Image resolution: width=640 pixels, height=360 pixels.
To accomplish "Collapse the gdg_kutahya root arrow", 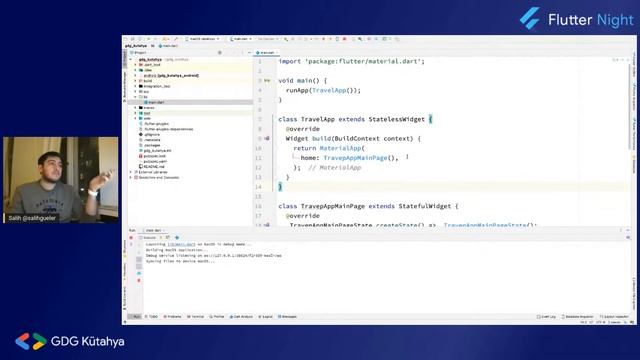I will (x=131, y=60).
